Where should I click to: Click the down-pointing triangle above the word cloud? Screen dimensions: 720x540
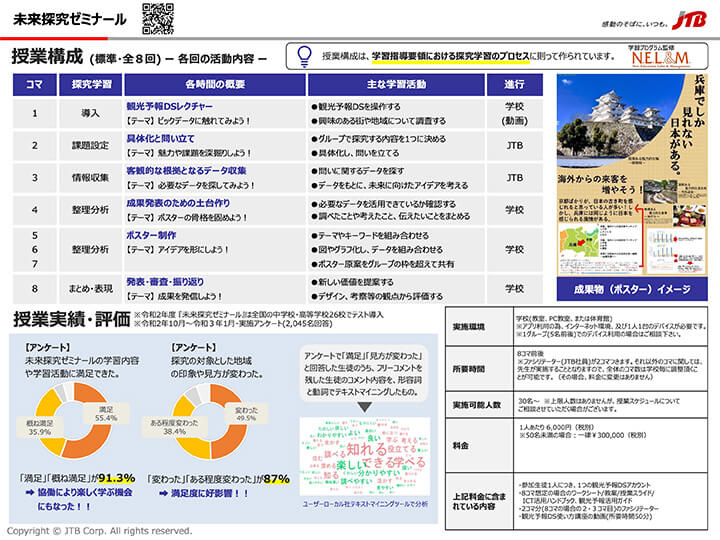365,407
